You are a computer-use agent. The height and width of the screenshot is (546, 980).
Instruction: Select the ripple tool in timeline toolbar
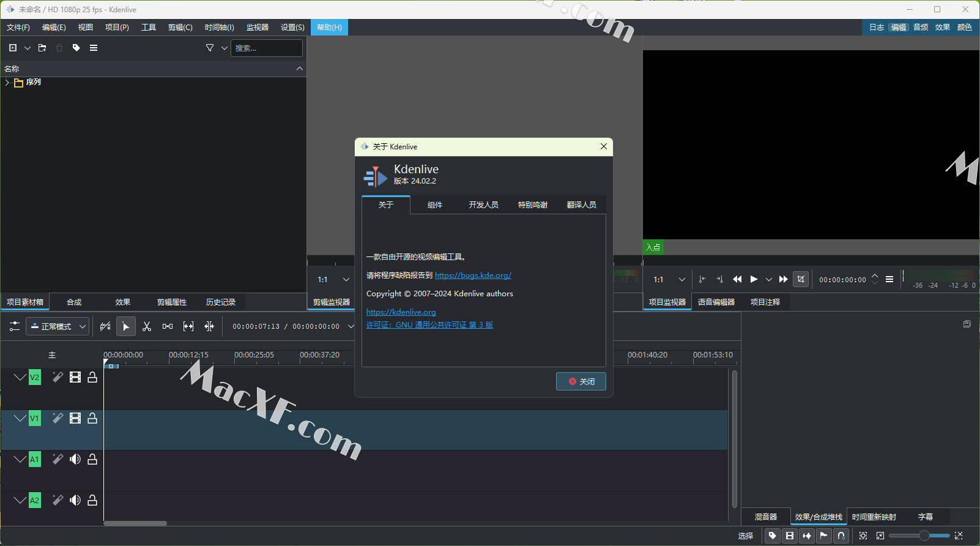[x=209, y=326]
